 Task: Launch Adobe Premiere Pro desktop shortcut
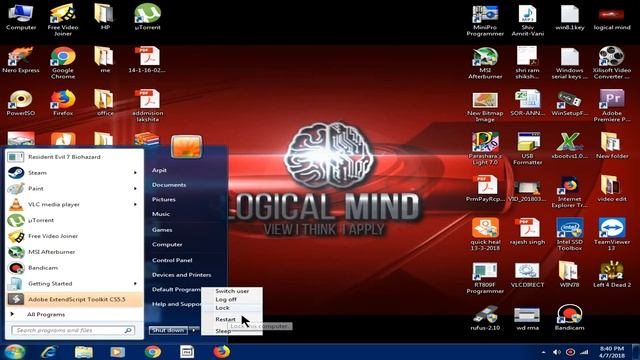pos(611,106)
